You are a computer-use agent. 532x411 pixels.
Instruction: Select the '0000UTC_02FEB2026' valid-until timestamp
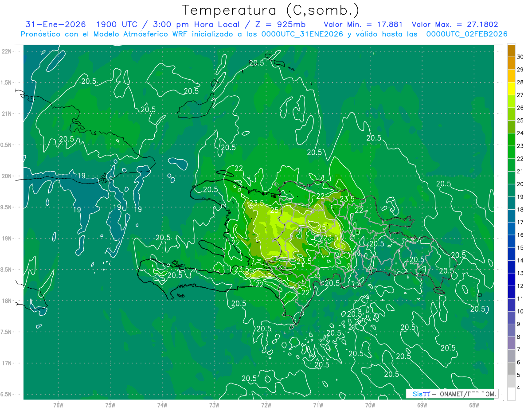point(467,34)
